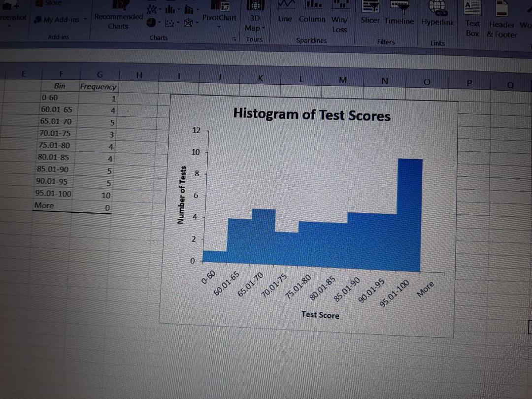Insert a Text Box
Screen dimensions: 532x399
click(x=472, y=19)
